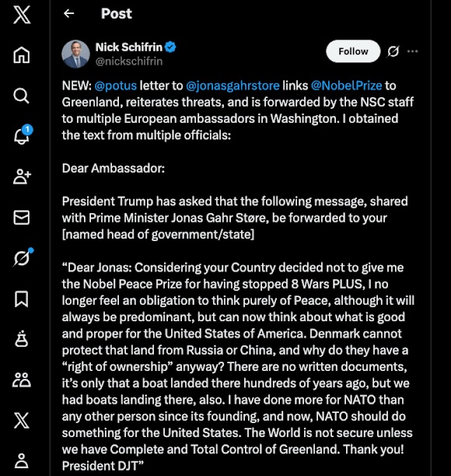451x476 pixels.
Task: Click the X logo at top of sidebar
Action: [x=22, y=15]
